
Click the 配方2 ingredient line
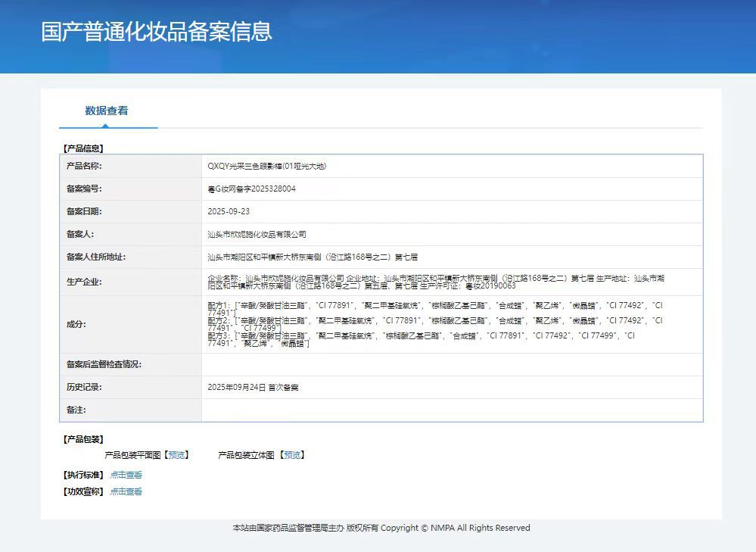[435, 324]
